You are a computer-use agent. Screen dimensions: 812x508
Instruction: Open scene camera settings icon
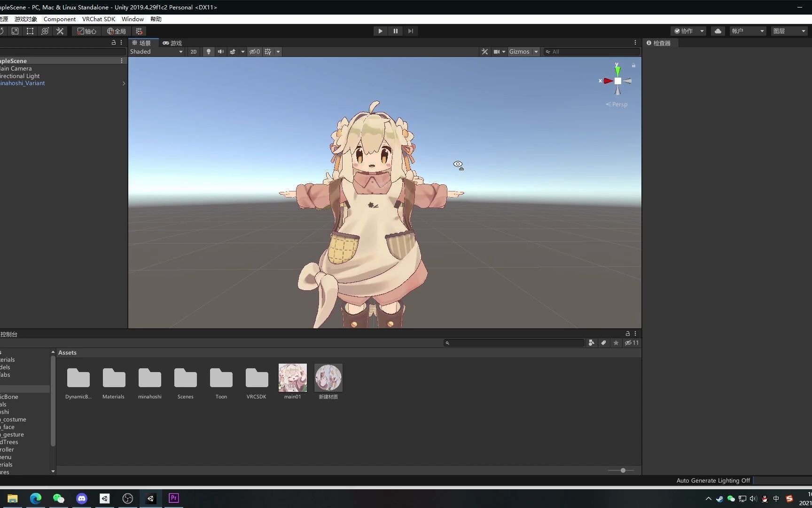pyautogui.click(x=497, y=52)
